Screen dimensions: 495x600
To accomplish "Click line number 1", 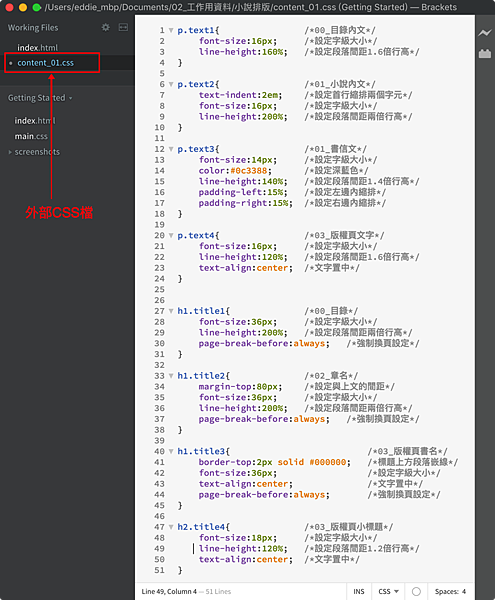I will tap(162, 30).
